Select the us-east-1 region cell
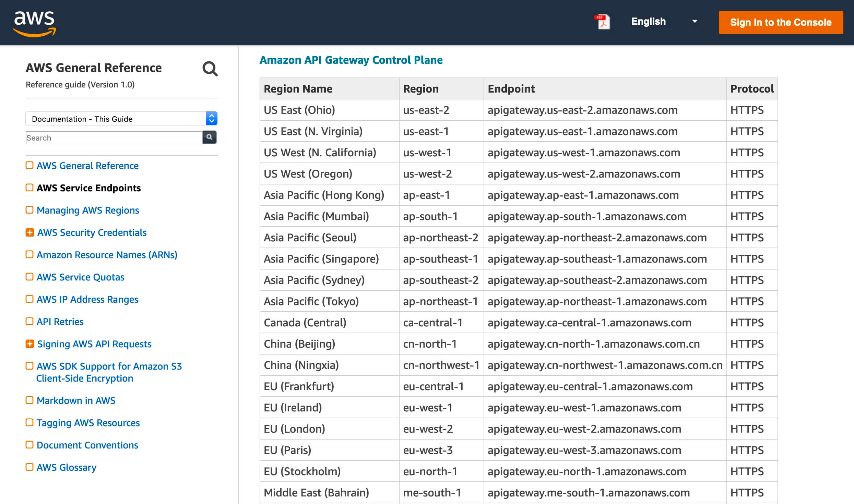 [441, 131]
